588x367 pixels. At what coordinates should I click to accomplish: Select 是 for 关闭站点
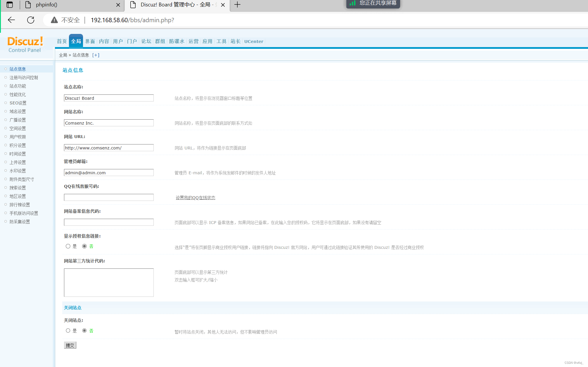click(68, 330)
